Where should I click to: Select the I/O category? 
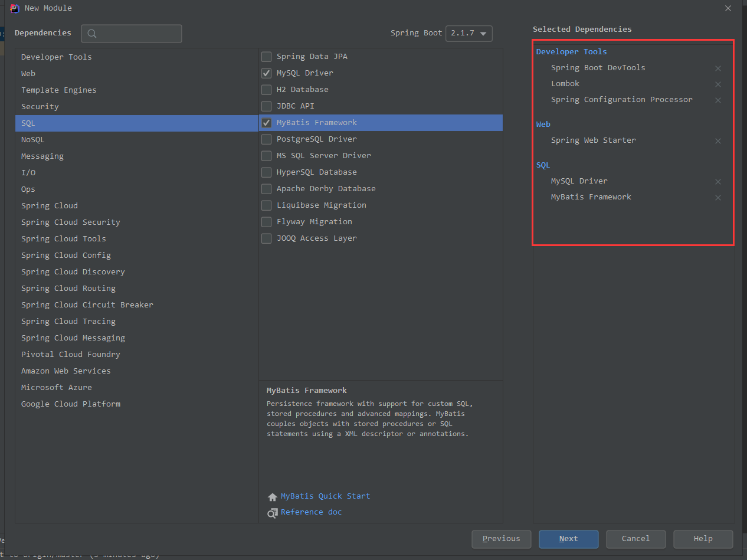[x=137, y=173]
